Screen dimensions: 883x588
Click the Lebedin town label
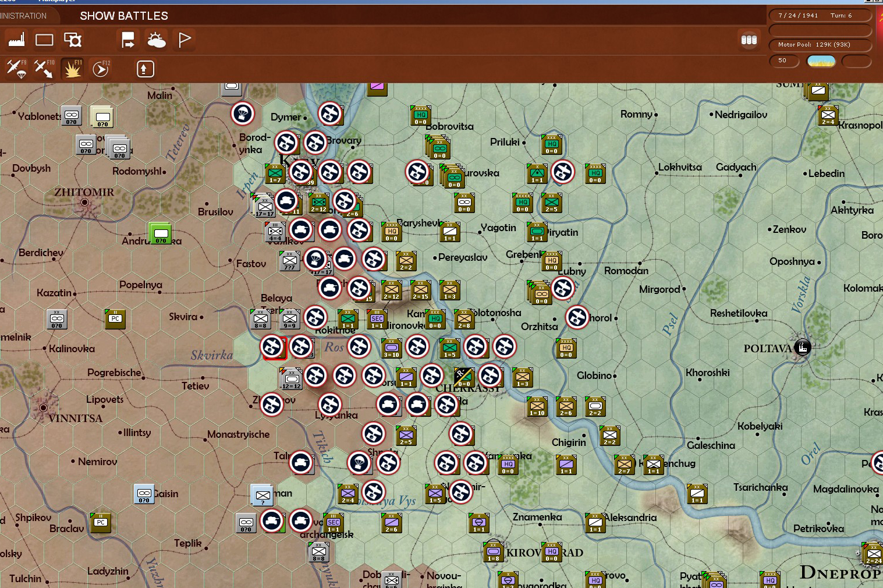(827, 173)
